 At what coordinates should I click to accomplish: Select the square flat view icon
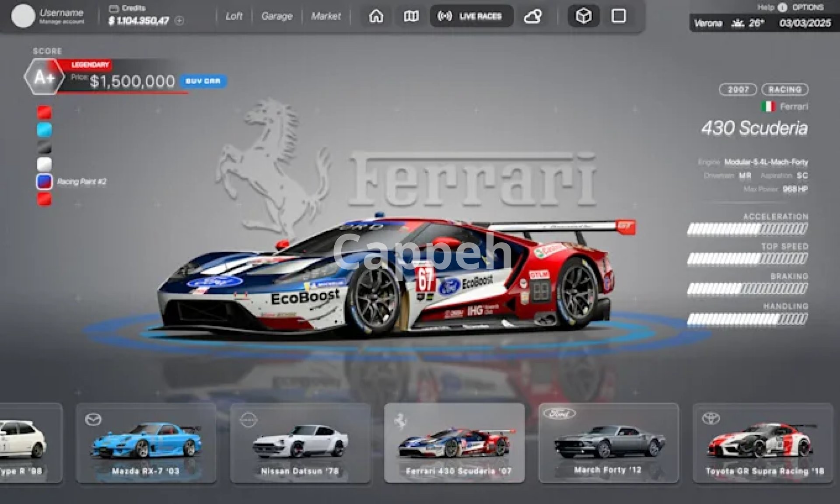pos(618,16)
